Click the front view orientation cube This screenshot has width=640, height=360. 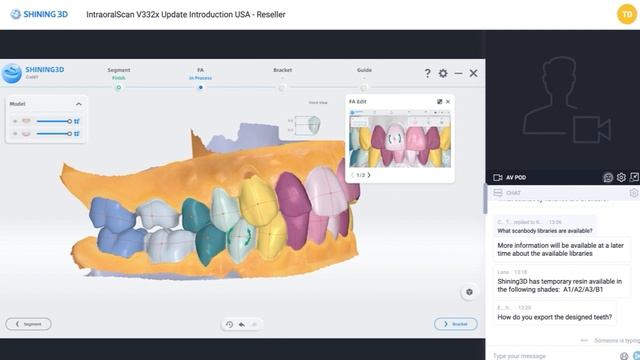(313, 125)
